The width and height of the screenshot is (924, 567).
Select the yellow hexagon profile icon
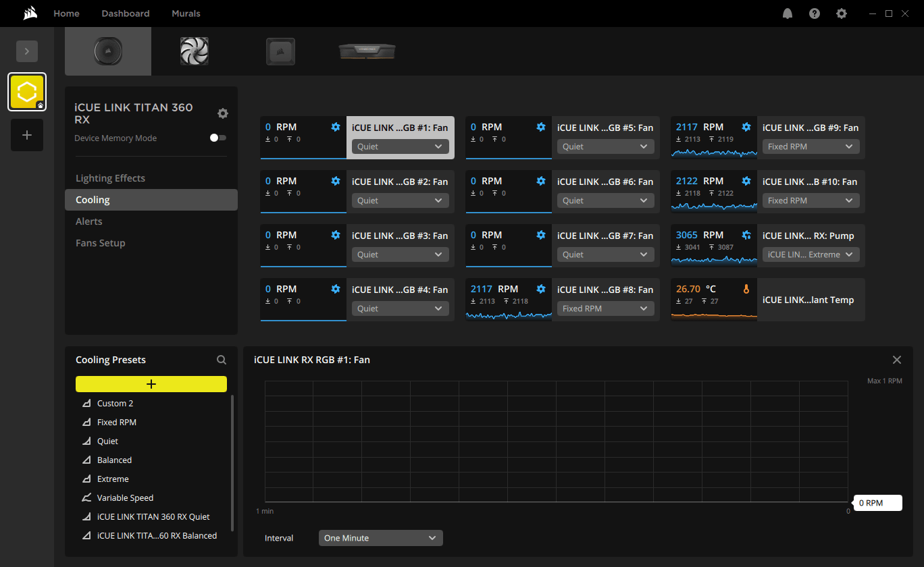point(27,92)
